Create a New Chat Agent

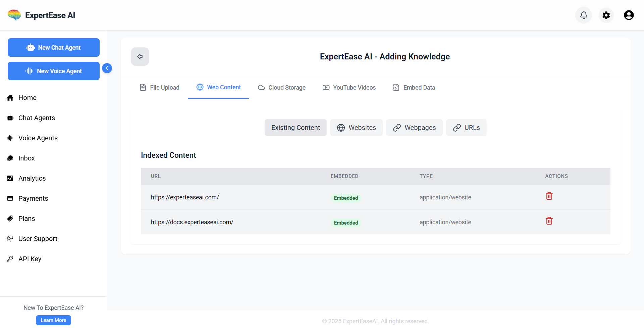point(54,48)
